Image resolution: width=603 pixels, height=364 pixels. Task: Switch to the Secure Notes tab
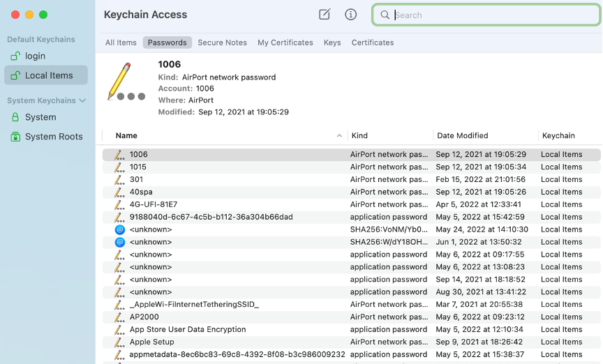coord(222,43)
